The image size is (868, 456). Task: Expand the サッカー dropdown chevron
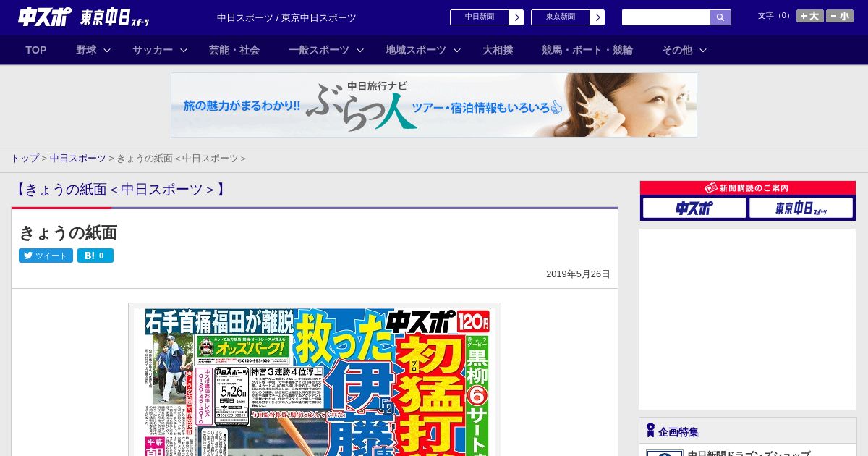click(184, 50)
